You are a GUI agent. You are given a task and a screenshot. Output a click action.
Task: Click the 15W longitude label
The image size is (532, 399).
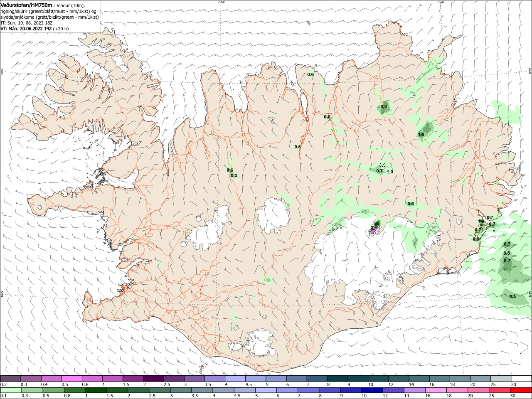440,2
